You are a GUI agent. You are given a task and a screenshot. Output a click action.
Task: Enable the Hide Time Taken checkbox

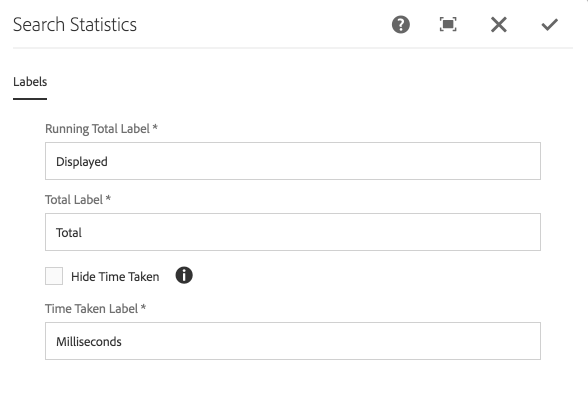click(x=54, y=276)
